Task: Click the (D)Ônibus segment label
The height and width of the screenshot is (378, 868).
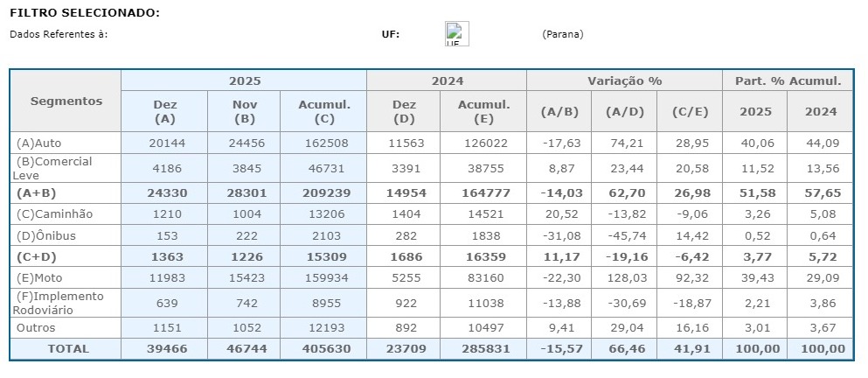Action: click(46, 236)
